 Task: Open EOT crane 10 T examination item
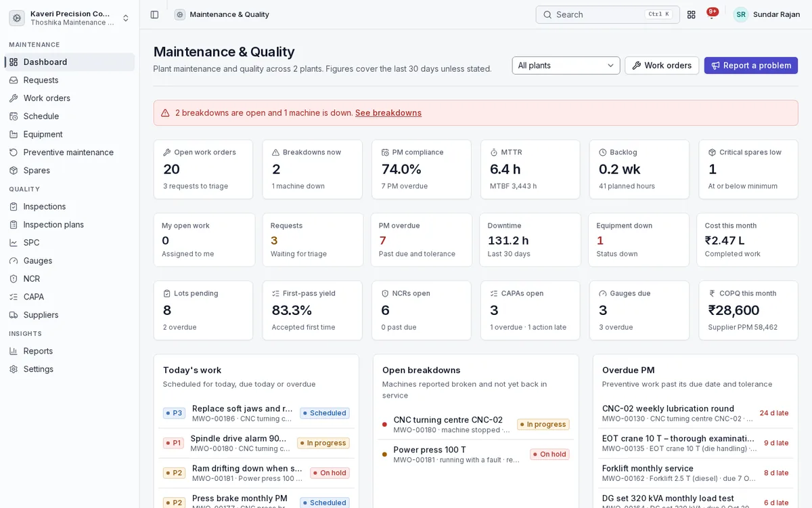click(x=696, y=443)
